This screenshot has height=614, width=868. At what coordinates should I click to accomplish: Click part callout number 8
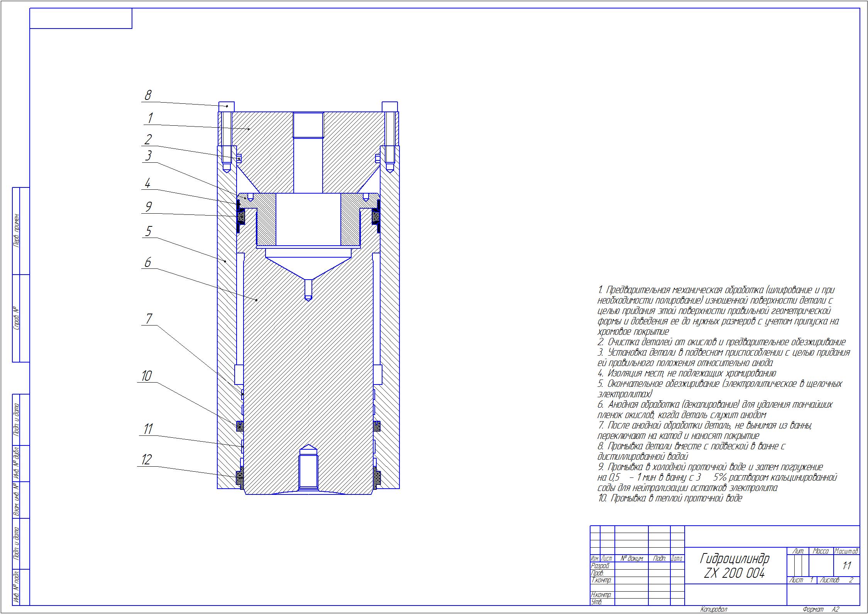148,95
